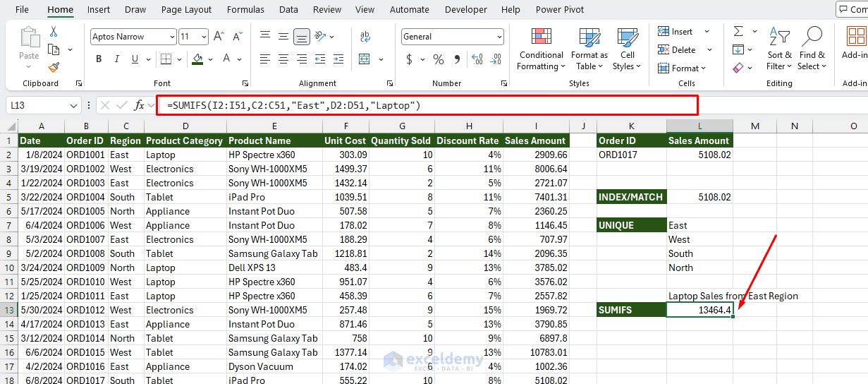Toggle Wrap Text
868x384 pixels.
coord(365,36)
